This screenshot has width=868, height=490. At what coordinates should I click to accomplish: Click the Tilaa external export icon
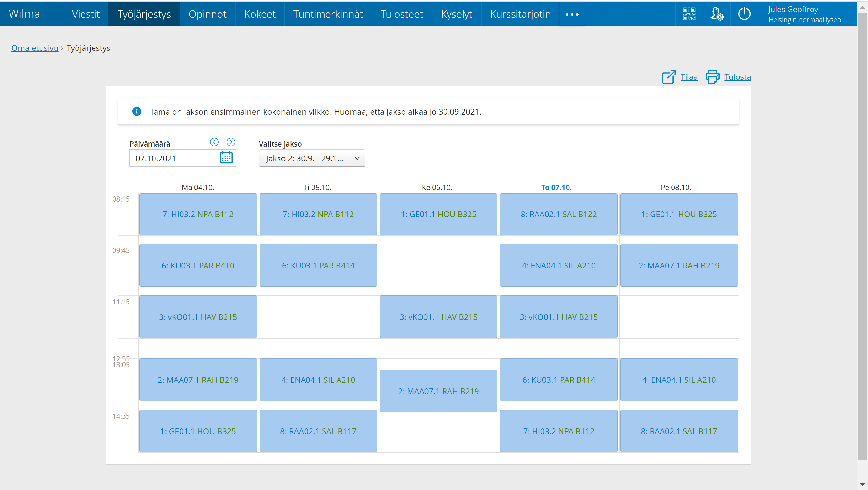point(668,77)
